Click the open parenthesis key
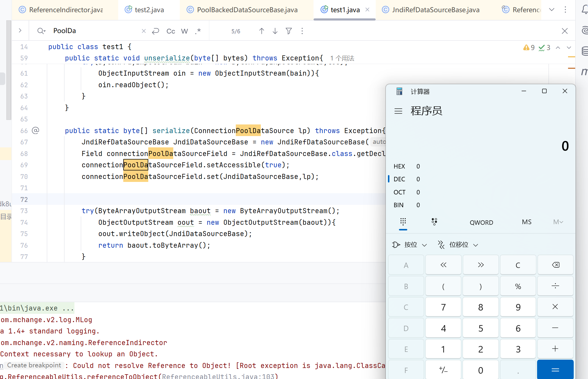The height and width of the screenshot is (379, 588). coord(443,286)
